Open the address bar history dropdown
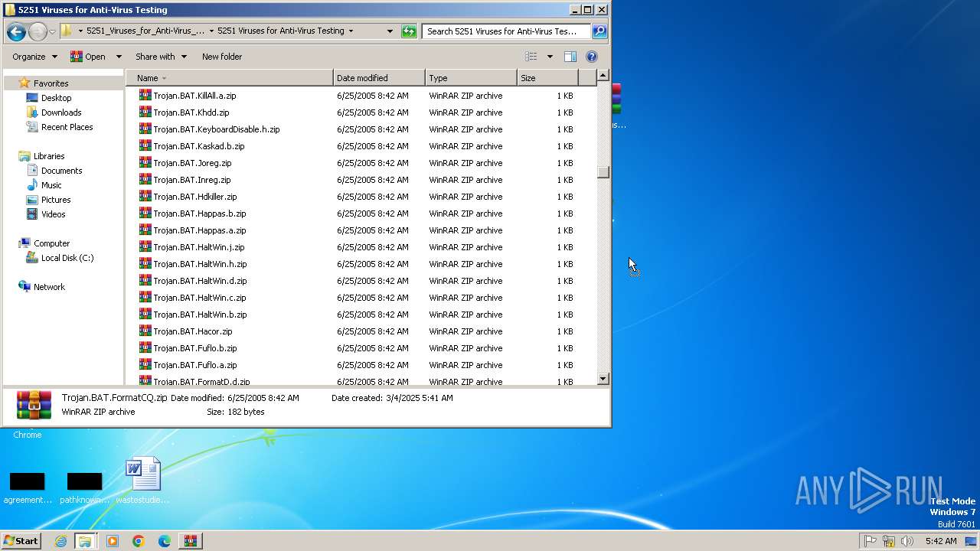The width and height of the screenshot is (980, 551). tap(390, 31)
